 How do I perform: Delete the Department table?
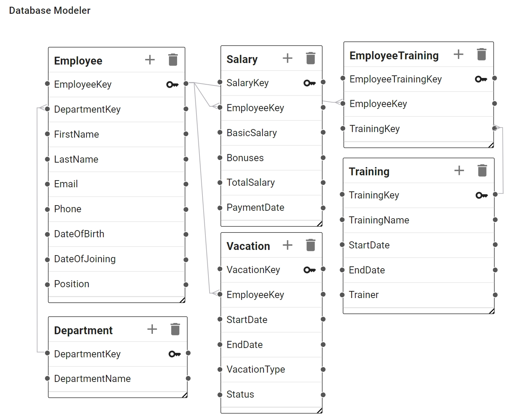(175, 329)
